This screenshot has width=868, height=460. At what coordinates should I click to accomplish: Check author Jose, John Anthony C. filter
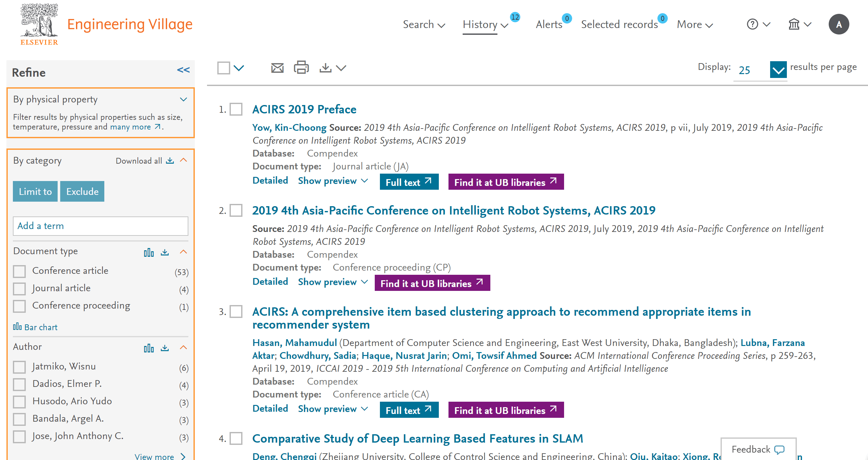(x=19, y=437)
